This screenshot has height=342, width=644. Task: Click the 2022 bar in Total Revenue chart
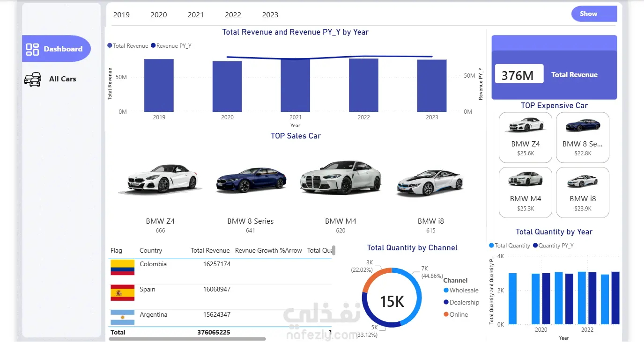click(363, 85)
